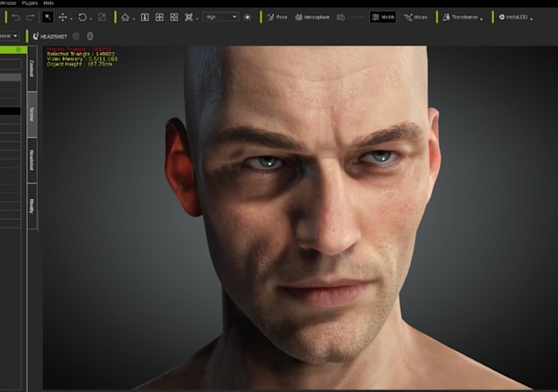Expand the focus-frame options arrow
Screen dimensions: 558x392
(197, 19)
